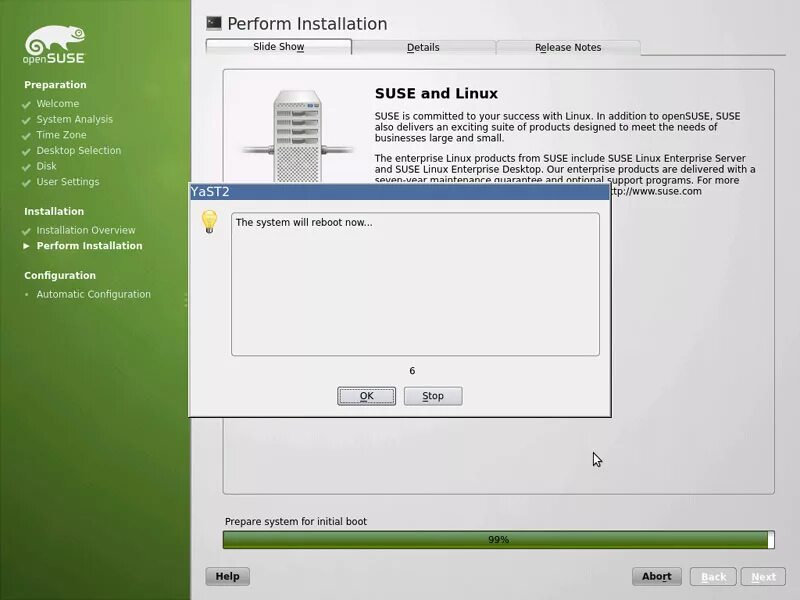
Task: Click the 'System Analysis' sidebar step
Action: point(74,119)
